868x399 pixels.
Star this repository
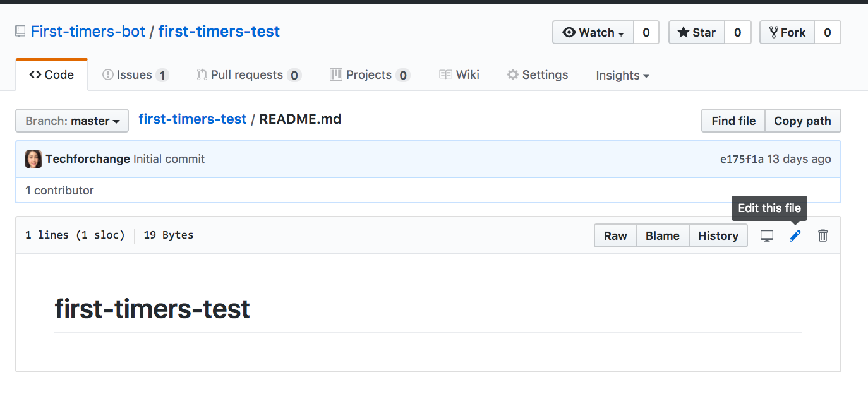tap(697, 32)
